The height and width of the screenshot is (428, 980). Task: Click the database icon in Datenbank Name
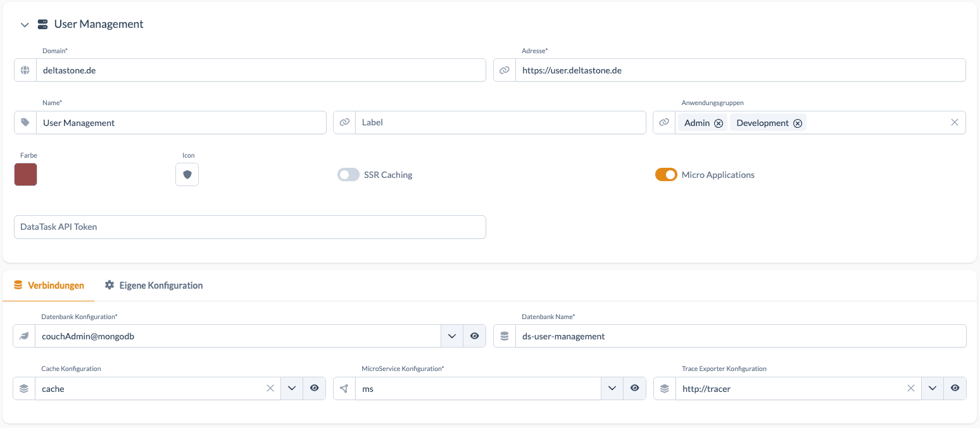tap(505, 336)
